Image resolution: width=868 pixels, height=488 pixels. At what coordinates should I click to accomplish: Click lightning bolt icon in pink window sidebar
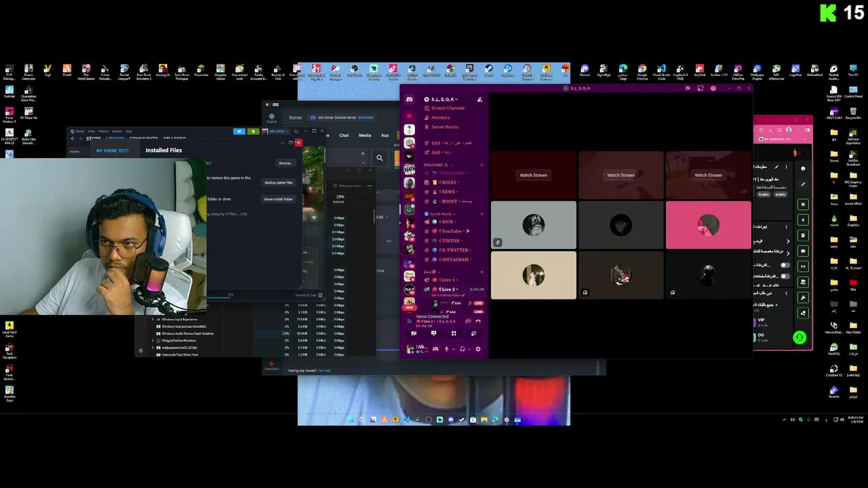(x=803, y=220)
